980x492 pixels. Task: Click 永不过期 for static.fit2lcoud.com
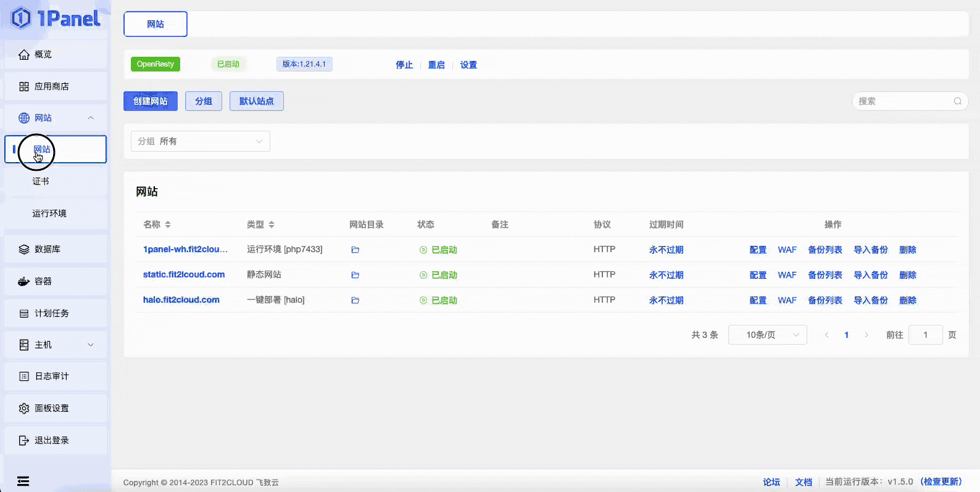666,275
